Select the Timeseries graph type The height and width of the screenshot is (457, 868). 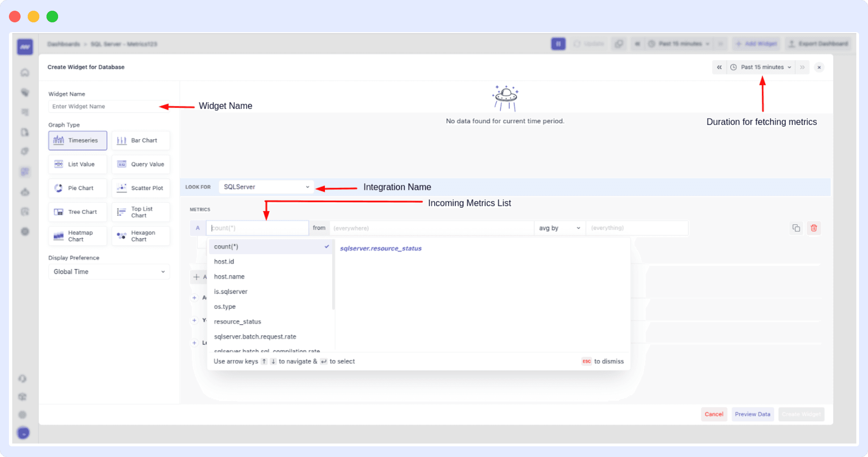tap(77, 140)
